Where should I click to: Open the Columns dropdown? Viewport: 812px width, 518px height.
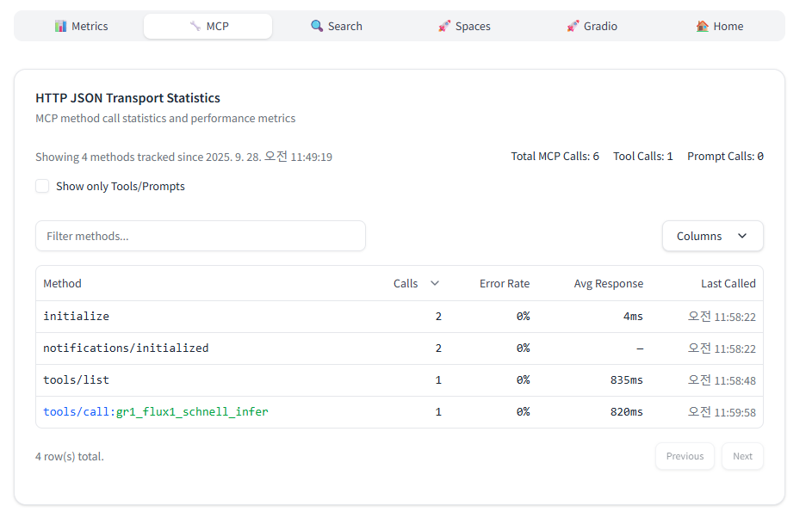coord(711,237)
